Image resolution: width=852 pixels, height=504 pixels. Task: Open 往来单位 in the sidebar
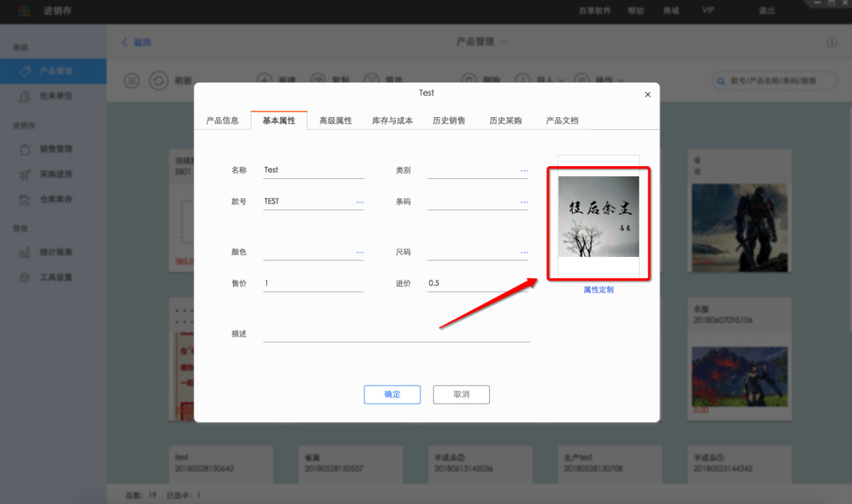pos(53,96)
